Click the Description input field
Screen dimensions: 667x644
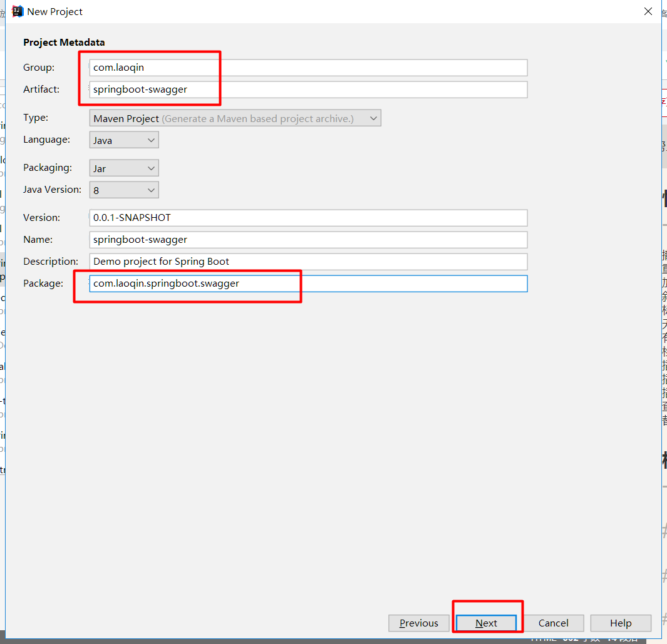coord(308,262)
